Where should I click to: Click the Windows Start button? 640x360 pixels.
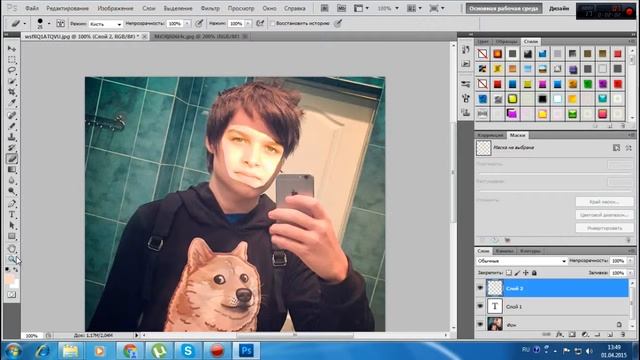pyautogui.click(x=13, y=351)
